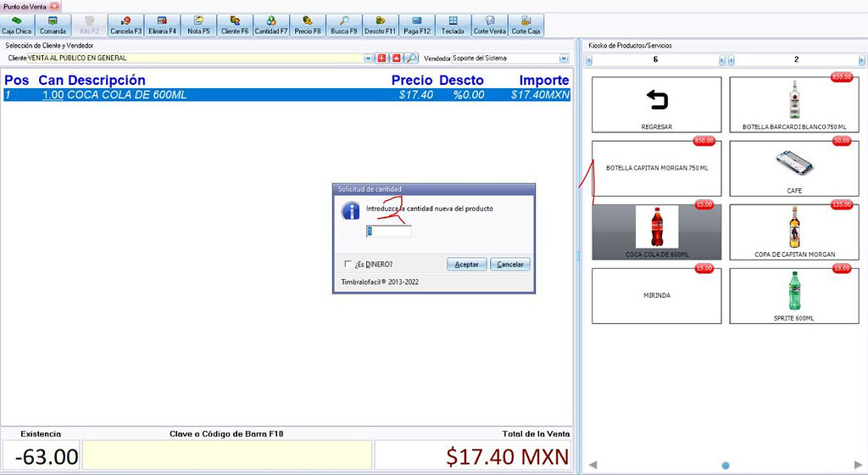
Task: Click the $17.40MXN importe cell
Action: (540, 95)
